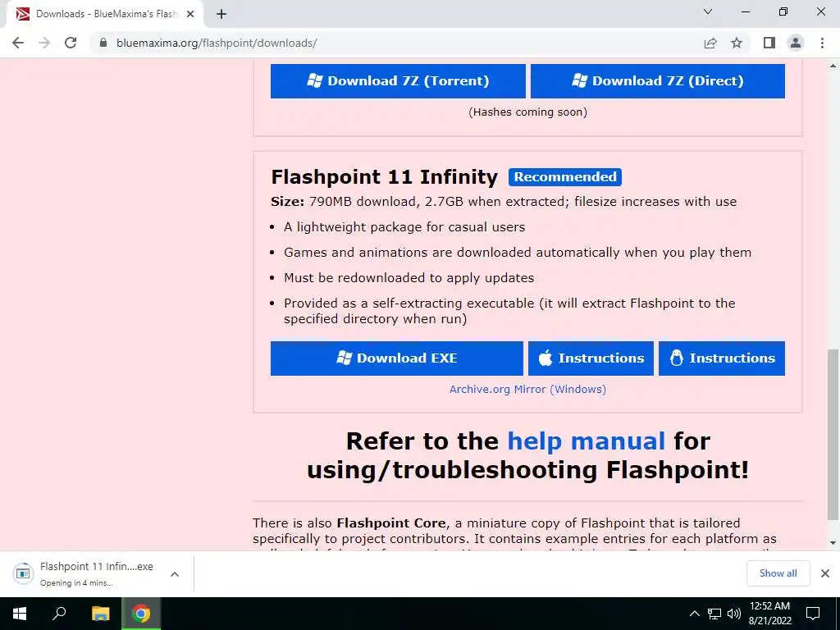Open volume control tray icon
The image size is (840, 630).
click(x=734, y=614)
